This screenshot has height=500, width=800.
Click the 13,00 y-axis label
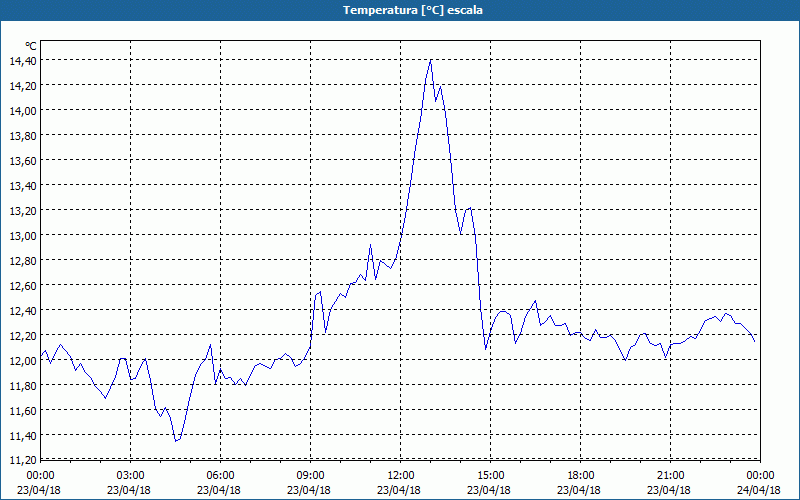coord(23,235)
